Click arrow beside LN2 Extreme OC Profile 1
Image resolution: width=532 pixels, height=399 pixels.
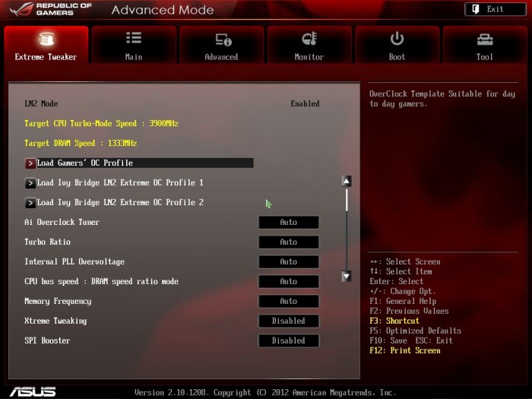pyautogui.click(x=30, y=183)
